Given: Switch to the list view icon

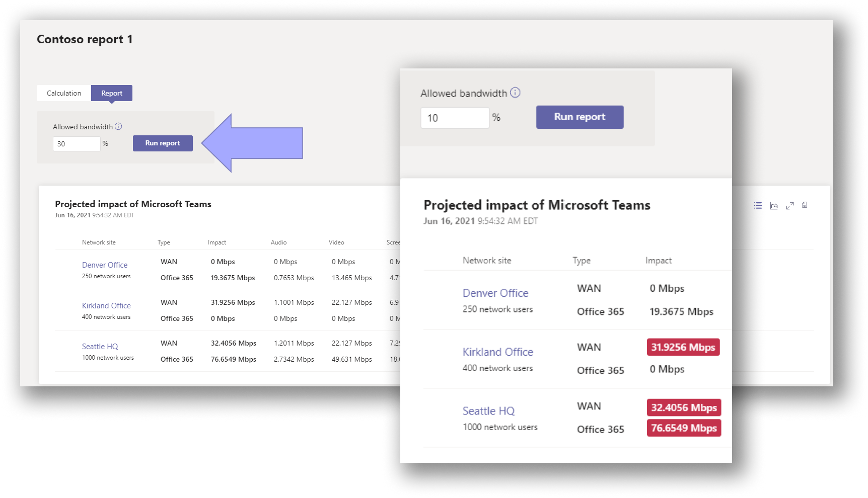Looking at the screenshot, I should [x=758, y=205].
